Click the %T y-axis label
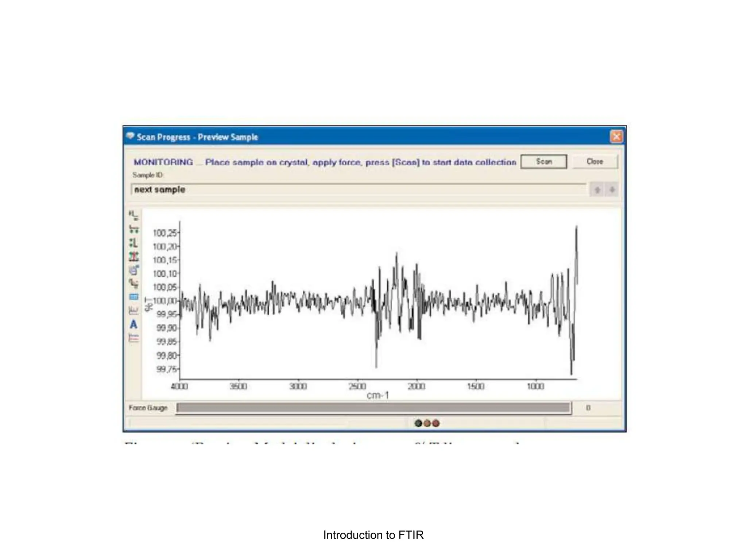 [149, 304]
